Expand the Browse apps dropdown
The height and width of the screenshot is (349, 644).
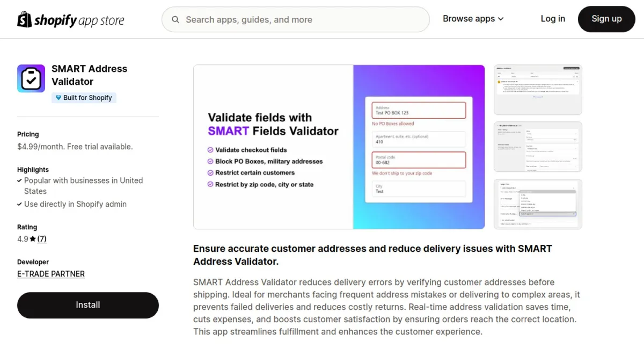(473, 19)
